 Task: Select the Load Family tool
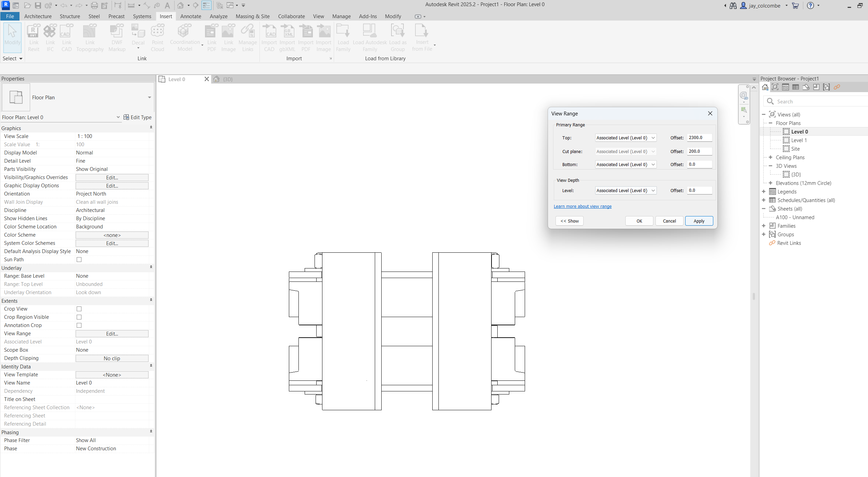point(343,38)
